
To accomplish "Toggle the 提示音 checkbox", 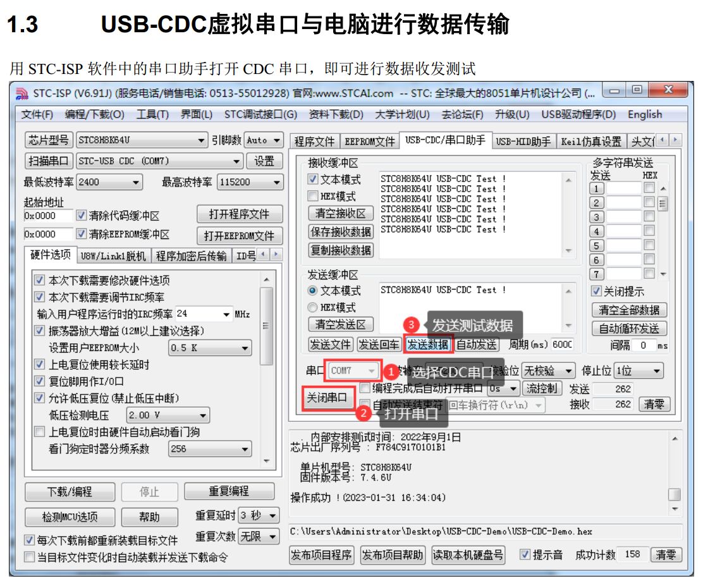I will click(525, 555).
